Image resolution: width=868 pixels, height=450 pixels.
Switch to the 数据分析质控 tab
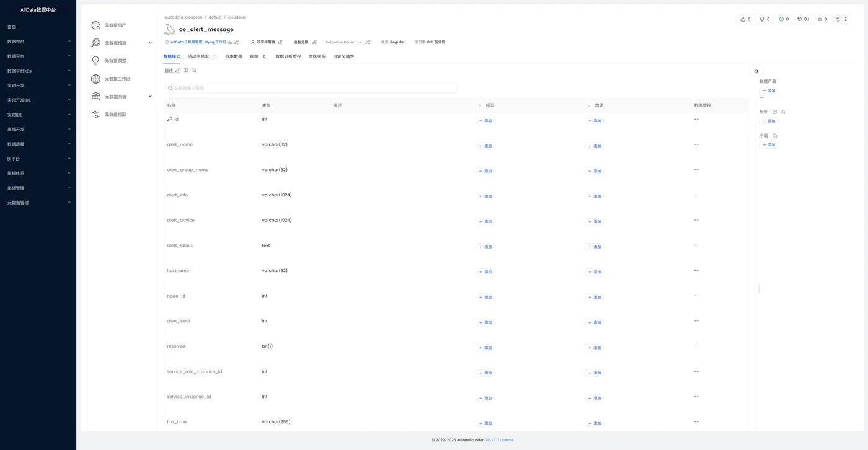pos(288,56)
